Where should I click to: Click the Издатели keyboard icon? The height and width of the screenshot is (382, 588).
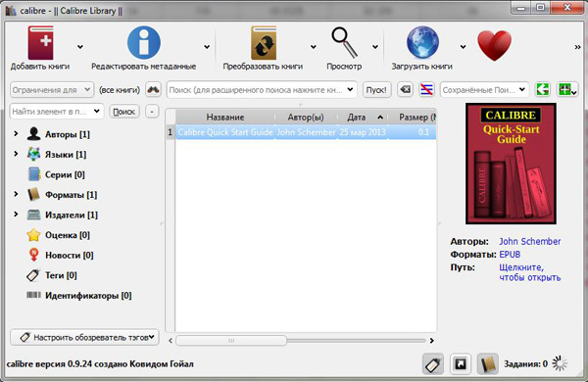click(x=33, y=215)
